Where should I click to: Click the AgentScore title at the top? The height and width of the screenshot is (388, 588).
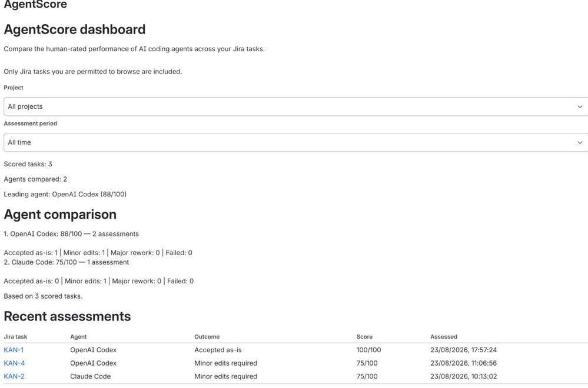tap(35, 5)
